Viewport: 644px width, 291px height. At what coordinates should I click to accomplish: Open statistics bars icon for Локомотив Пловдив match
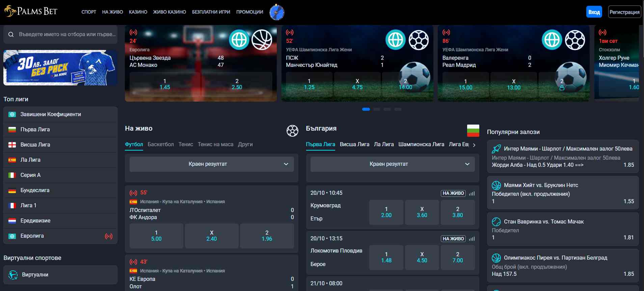pos(472,239)
